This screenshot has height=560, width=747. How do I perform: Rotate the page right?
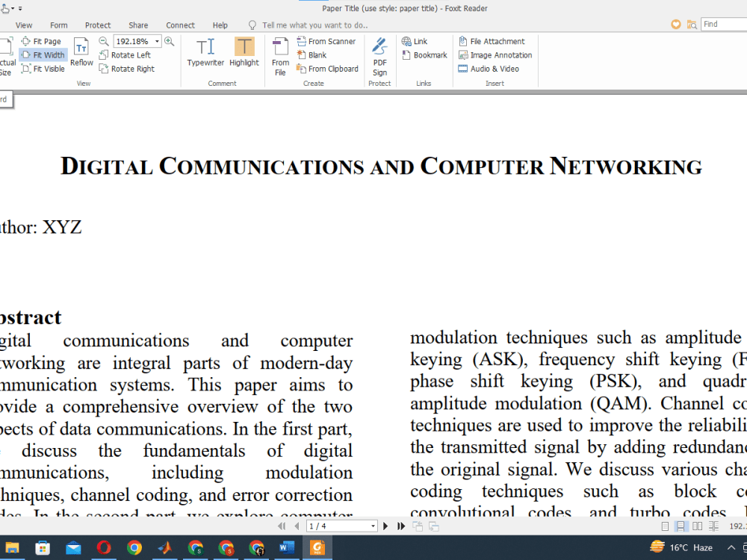127,69
